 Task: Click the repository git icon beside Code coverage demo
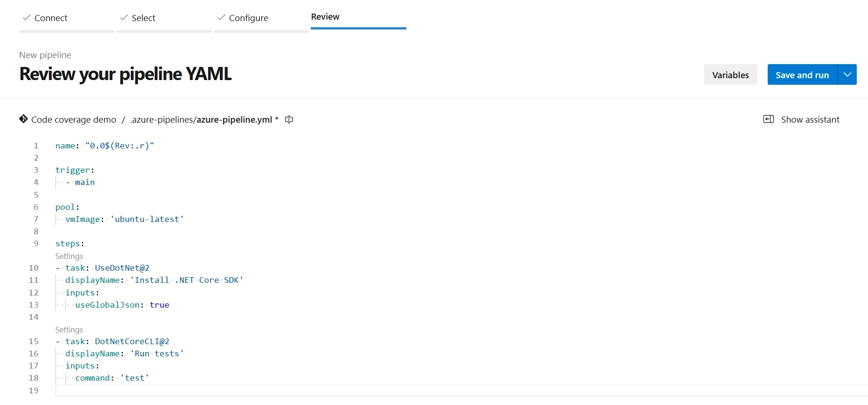(x=23, y=119)
